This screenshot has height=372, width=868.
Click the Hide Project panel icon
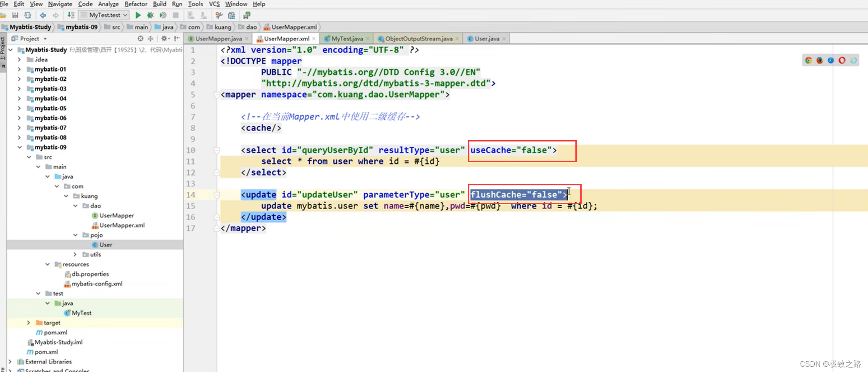[x=177, y=38]
